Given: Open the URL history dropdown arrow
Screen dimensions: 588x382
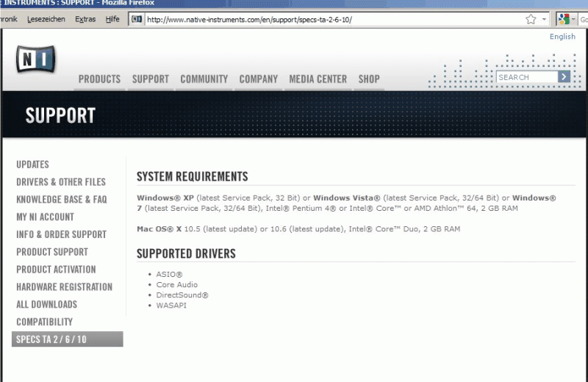Looking at the screenshot, I should [545, 19].
